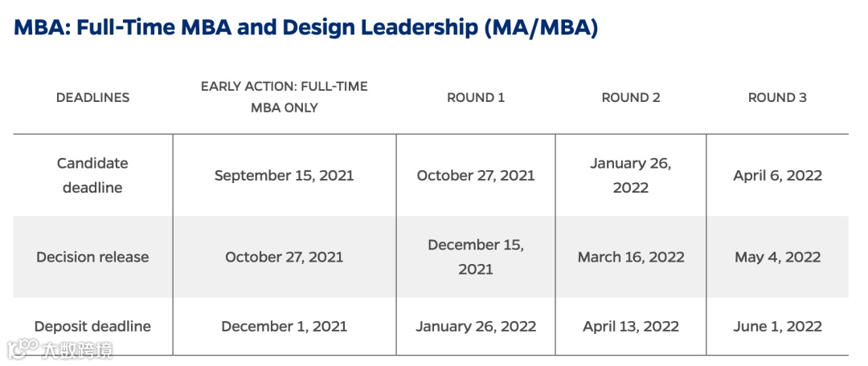Click the Decision release row label
Screen dimensions: 868x366
pyautogui.click(x=92, y=257)
